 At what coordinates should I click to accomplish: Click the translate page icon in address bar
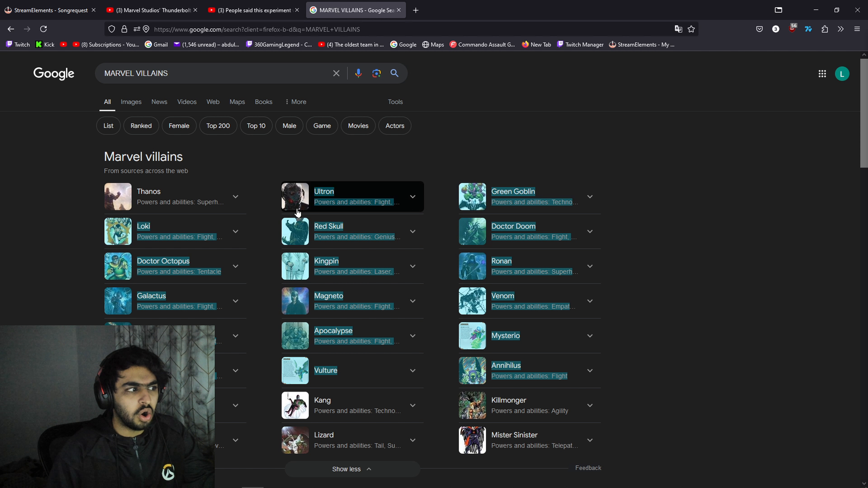click(x=678, y=29)
